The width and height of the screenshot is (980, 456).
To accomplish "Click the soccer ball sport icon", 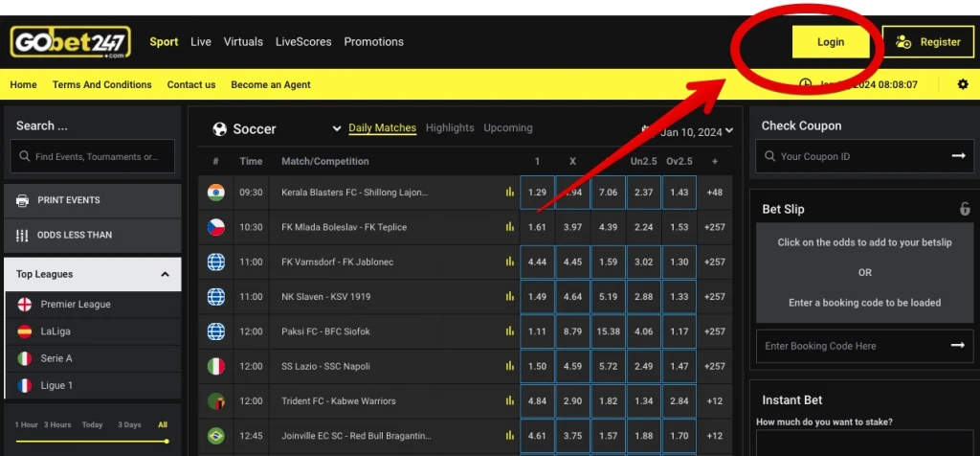I will [x=219, y=129].
